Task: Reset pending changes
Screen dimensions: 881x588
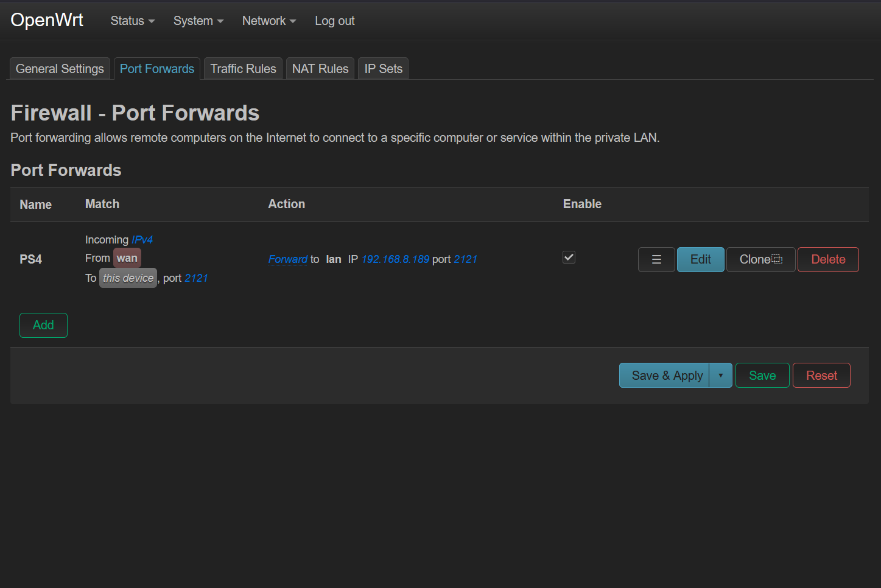Action: coord(821,376)
